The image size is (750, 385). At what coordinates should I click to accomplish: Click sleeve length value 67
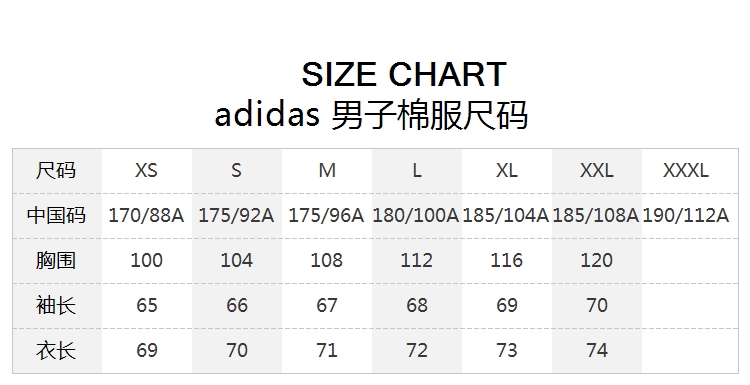[x=327, y=305]
